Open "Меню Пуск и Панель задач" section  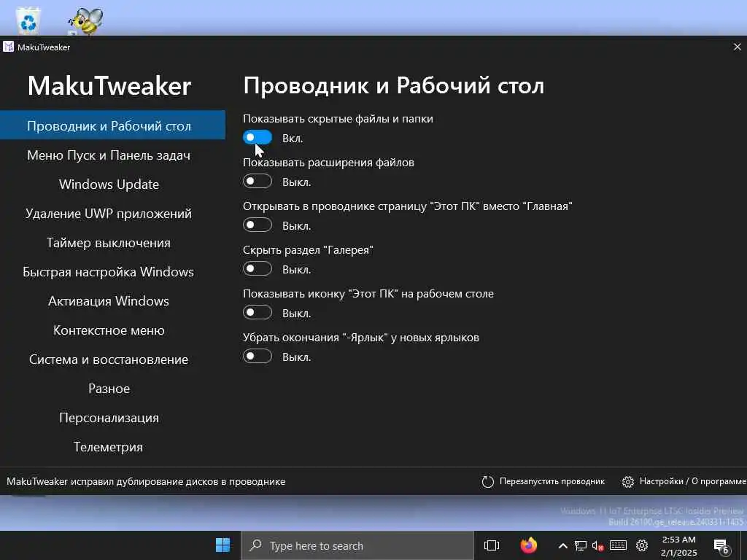coord(109,155)
